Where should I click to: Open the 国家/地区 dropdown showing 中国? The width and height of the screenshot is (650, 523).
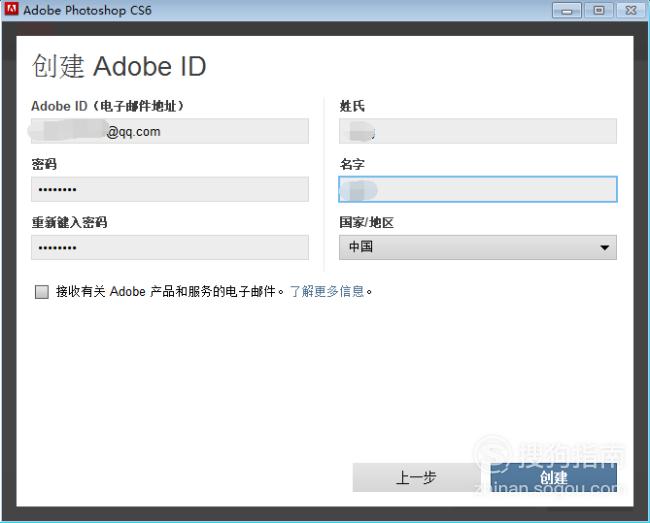[478, 247]
